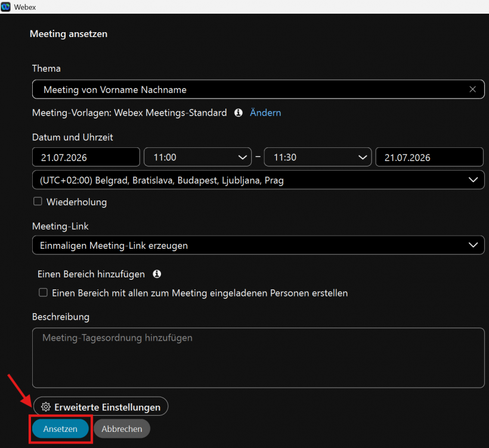Click Meeting-Vorlagen: Webex Meetings-Standard text
The width and height of the screenshot is (489, 448).
click(129, 113)
